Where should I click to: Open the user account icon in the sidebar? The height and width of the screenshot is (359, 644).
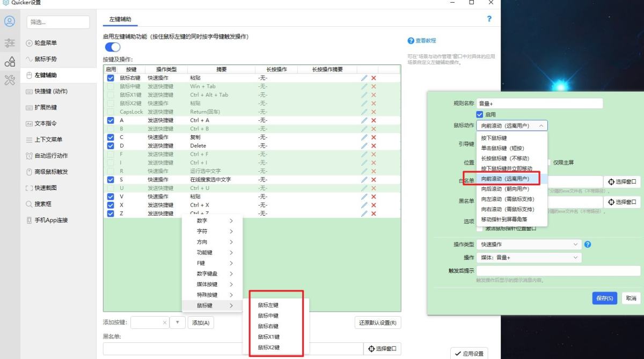tap(10, 22)
